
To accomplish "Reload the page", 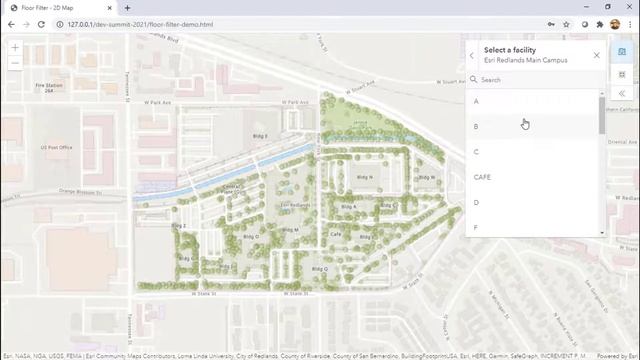I will point(41,24).
